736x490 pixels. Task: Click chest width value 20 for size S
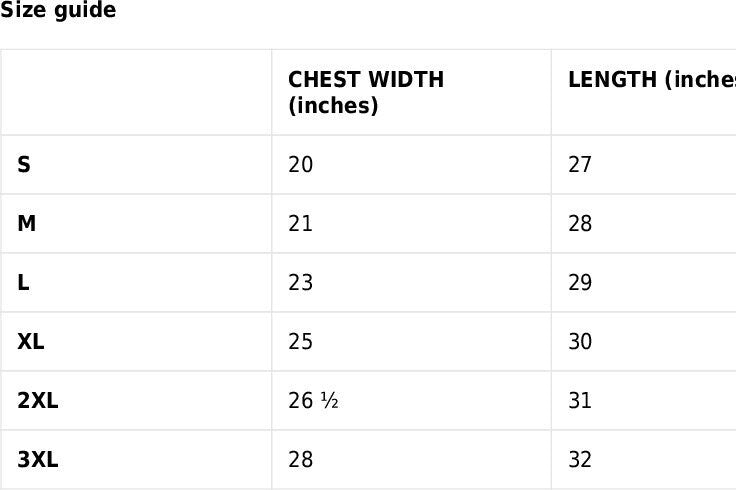pyautogui.click(x=300, y=165)
